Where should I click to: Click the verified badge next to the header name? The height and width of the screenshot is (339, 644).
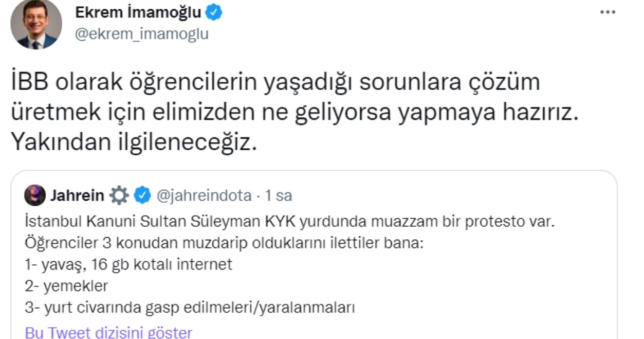click(213, 13)
